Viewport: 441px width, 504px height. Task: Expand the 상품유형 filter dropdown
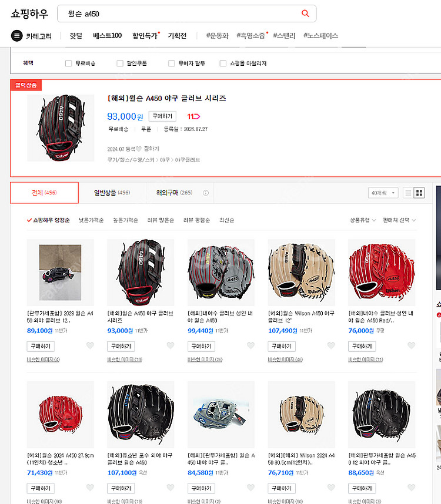(363, 220)
